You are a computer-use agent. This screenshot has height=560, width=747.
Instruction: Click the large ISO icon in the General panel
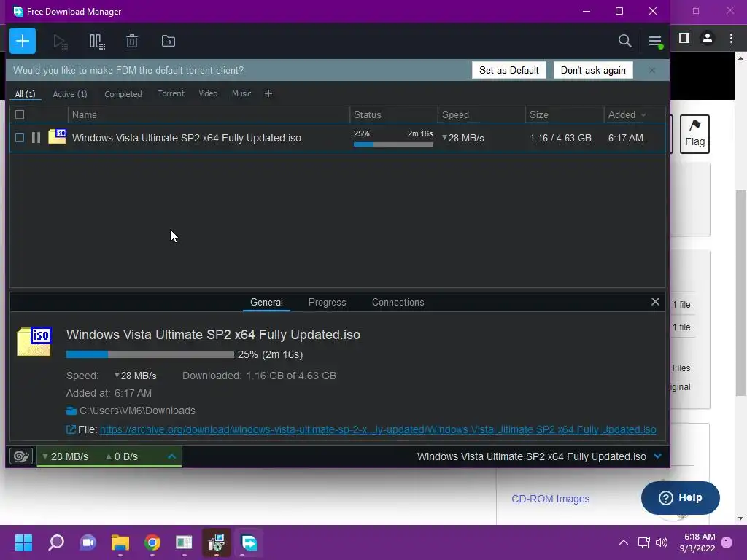click(34, 341)
